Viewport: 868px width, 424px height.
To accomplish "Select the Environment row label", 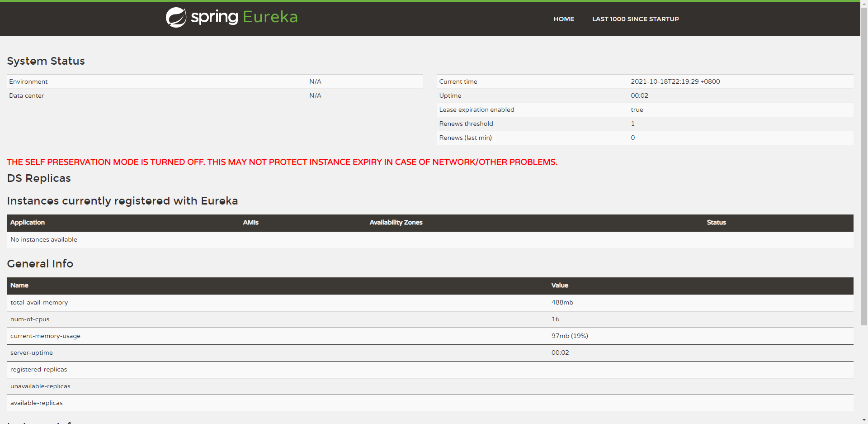I will pos(28,81).
